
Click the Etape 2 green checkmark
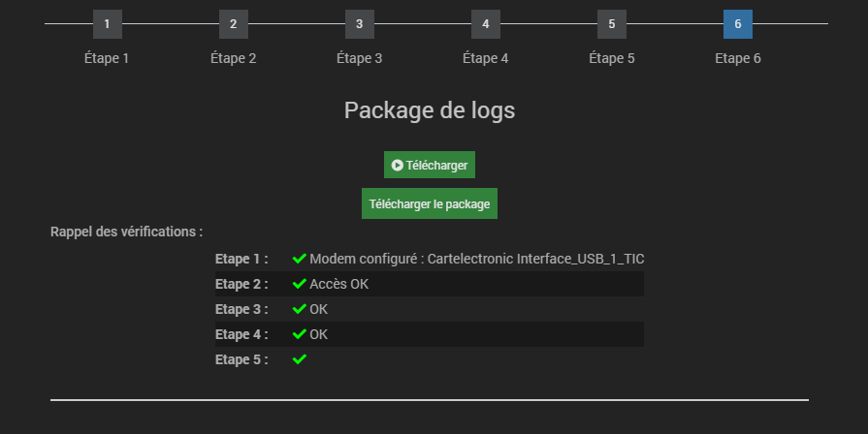[300, 284]
